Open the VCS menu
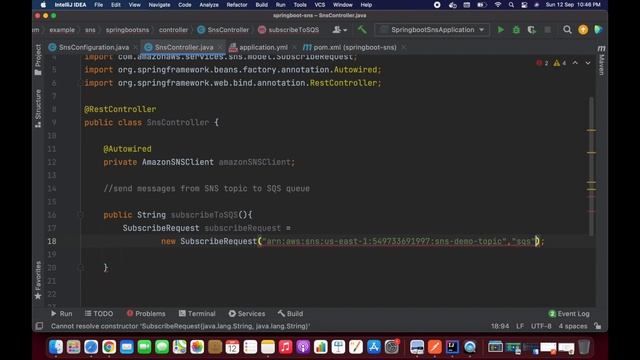 tap(320, 5)
